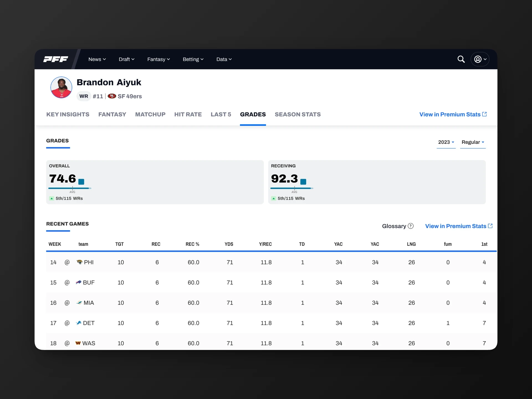Click the SF 49ers team logo
Image resolution: width=532 pixels, height=399 pixels.
pos(112,96)
